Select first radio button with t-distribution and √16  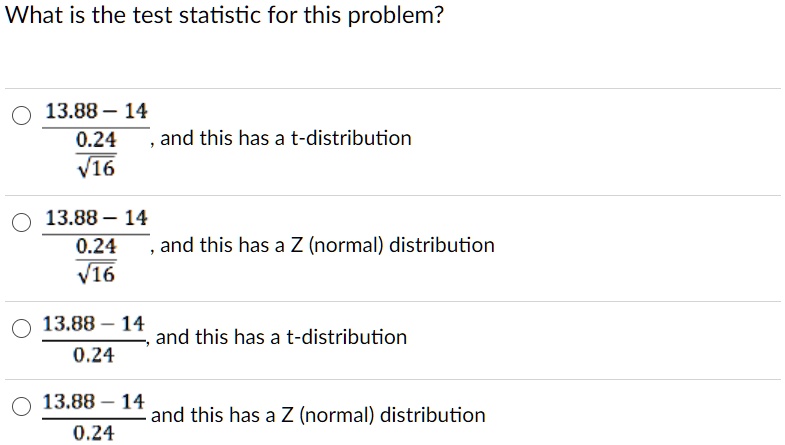[22, 116]
